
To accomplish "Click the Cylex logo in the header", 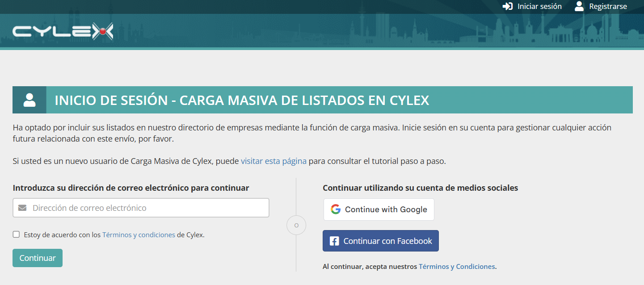I will point(63,31).
